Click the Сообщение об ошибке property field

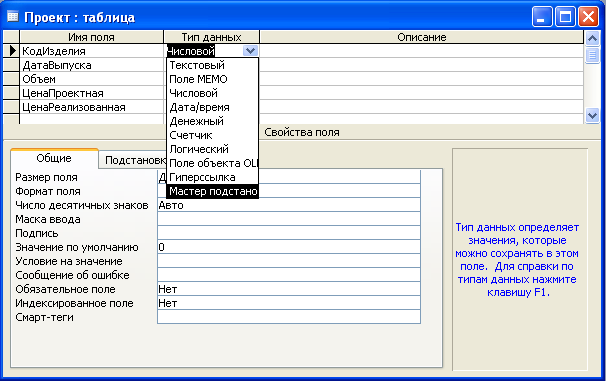pos(289,275)
